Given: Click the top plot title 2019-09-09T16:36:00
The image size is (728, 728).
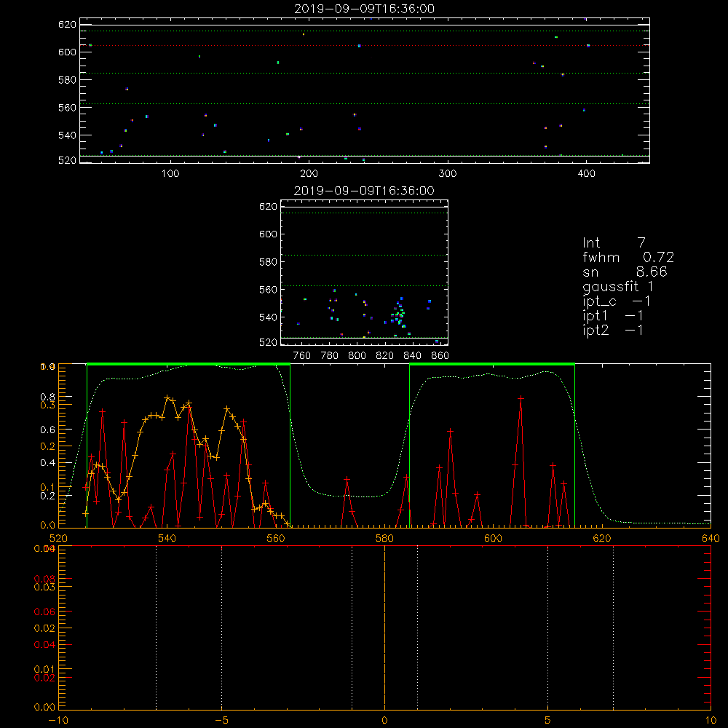Looking at the screenshot, I should tap(364, 9).
